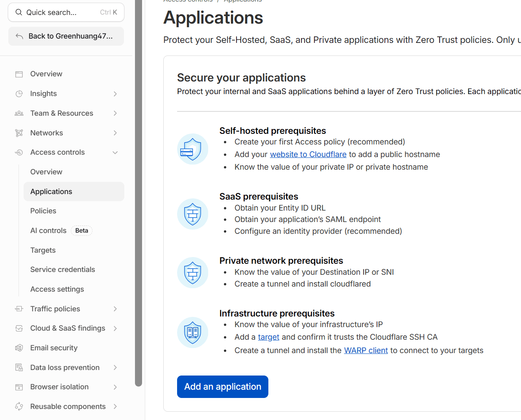Go back to Greenhuang47 account
This screenshot has width=521, height=420.
[66, 36]
